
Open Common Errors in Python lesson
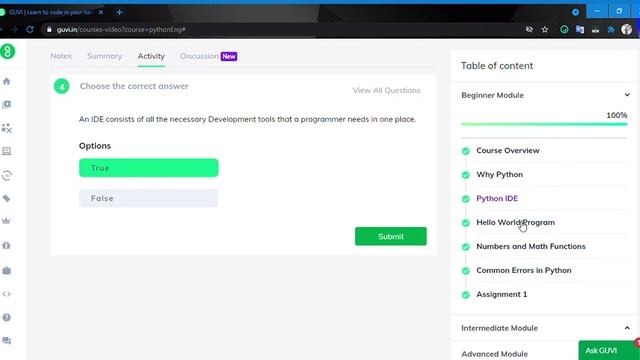click(x=524, y=271)
